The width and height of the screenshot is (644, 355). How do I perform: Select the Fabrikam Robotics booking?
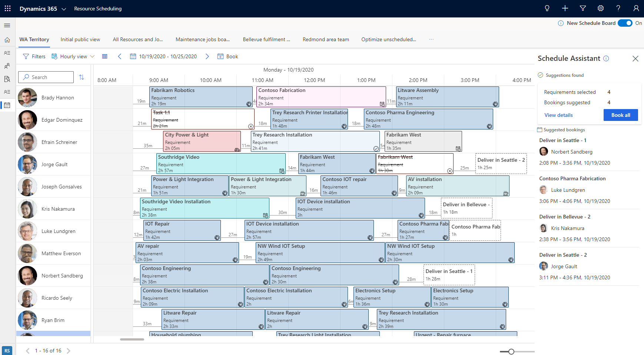pyautogui.click(x=201, y=97)
